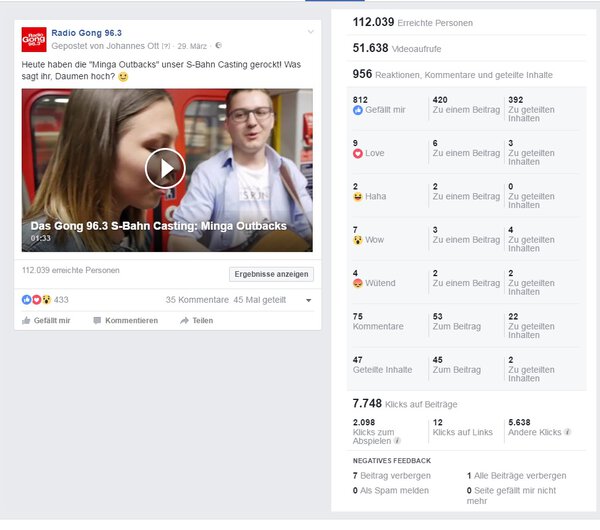This screenshot has width=600, height=530.
Task: Click the 0 Als Spam melden entry
Action: [x=391, y=491]
